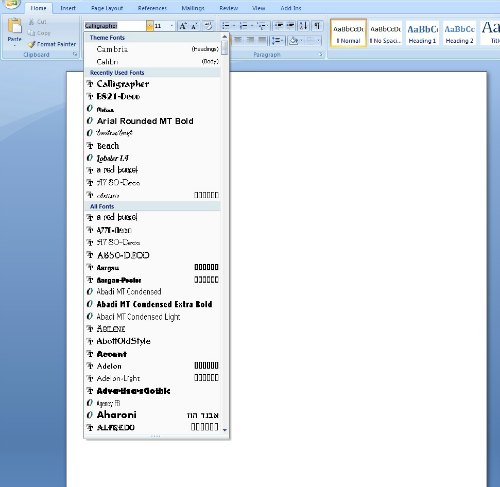Open the Mailings tab
500x487 pixels.
(x=193, y=8)
